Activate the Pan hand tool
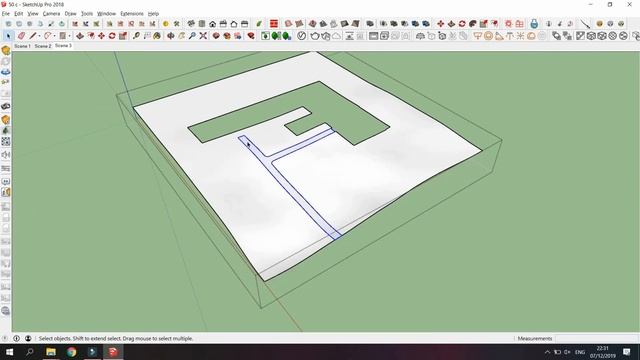Image resolution: width=640 pixels, height=360 pixels. [181, 36]
